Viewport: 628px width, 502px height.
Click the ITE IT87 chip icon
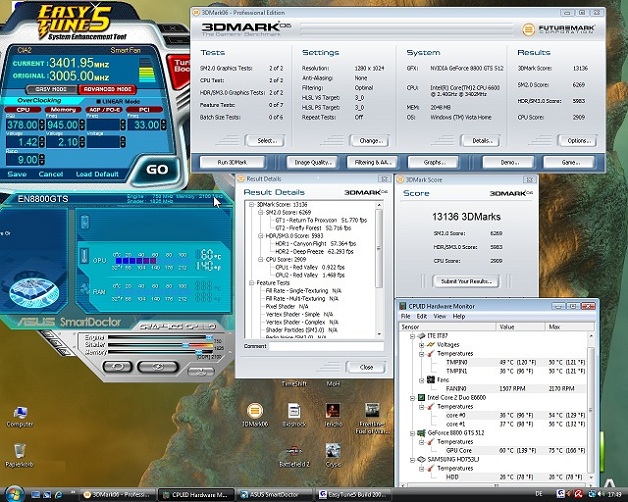coord(421,336)
